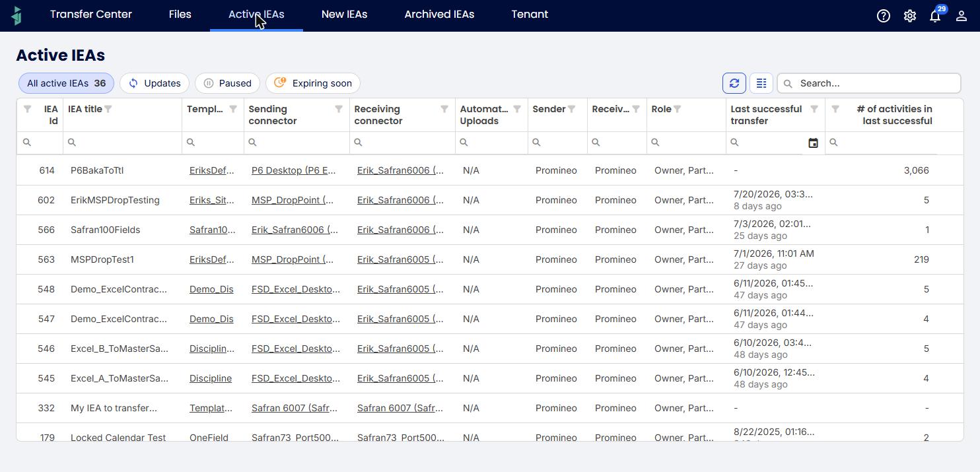Switch to the New IEAs tab
Screen dimensions: 980x472
tap(344, 15)
